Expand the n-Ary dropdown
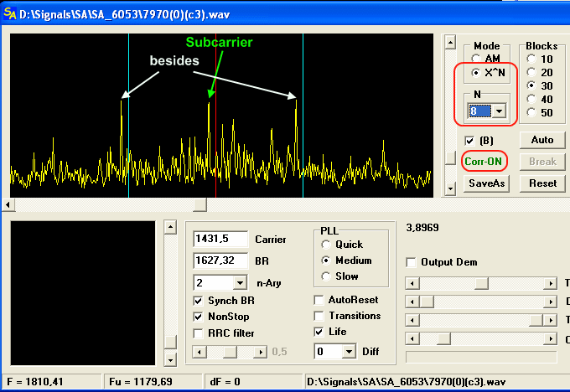The width and height of the screenshot is (570, 392). (241, 282)
